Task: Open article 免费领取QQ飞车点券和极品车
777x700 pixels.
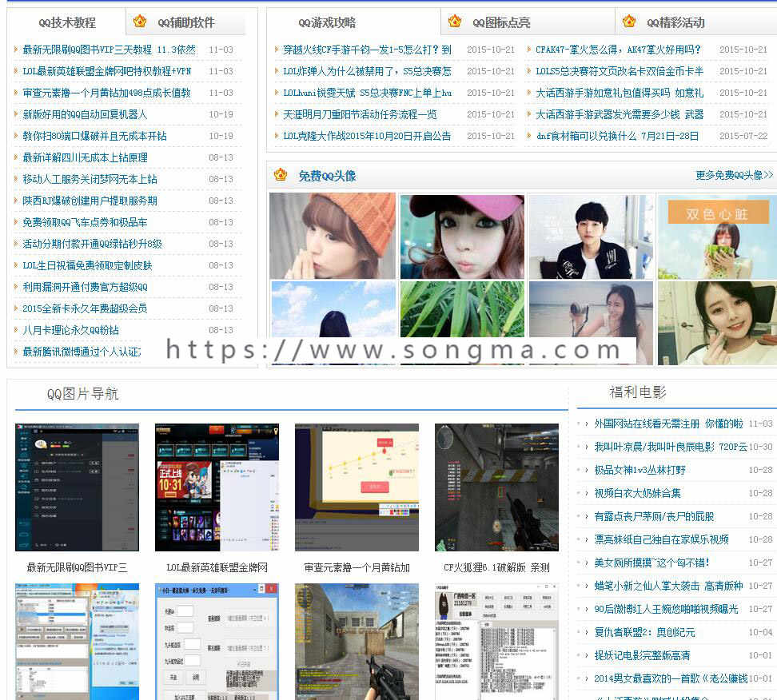Action: (85, 222)
